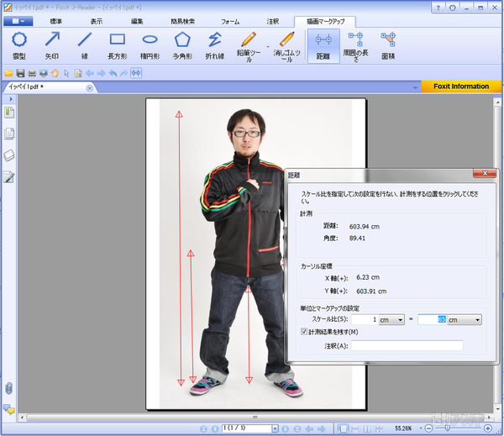The width and height of the screenshot is (504, 436).
Task: Close the 距離 dialog
Action: coord(485,173)
